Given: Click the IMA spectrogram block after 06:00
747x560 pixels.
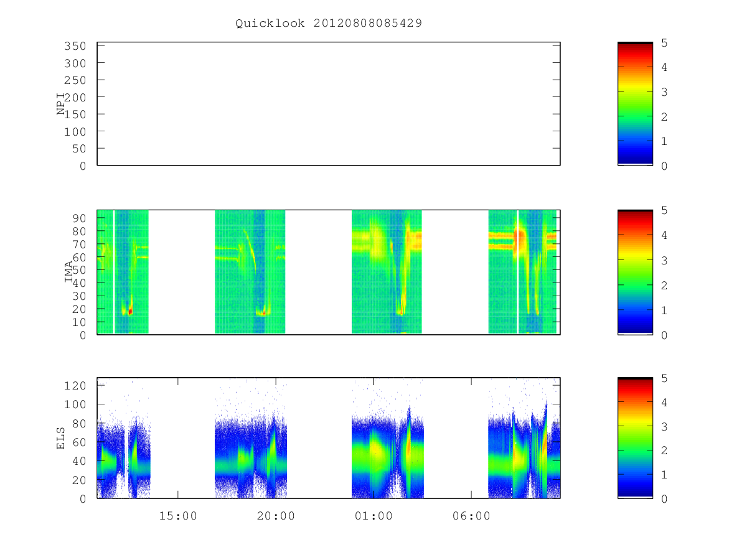Looking at the screenshot, I should [522, 272].
